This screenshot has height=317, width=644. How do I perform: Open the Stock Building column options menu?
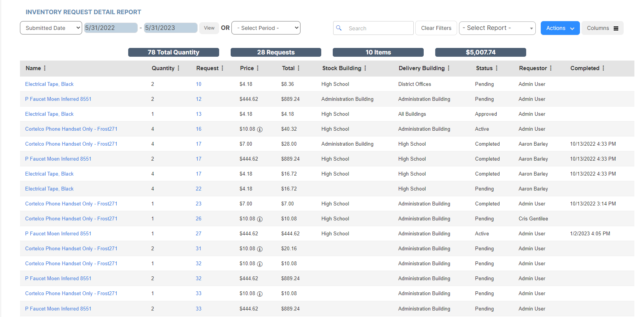[x=365, y=68]
